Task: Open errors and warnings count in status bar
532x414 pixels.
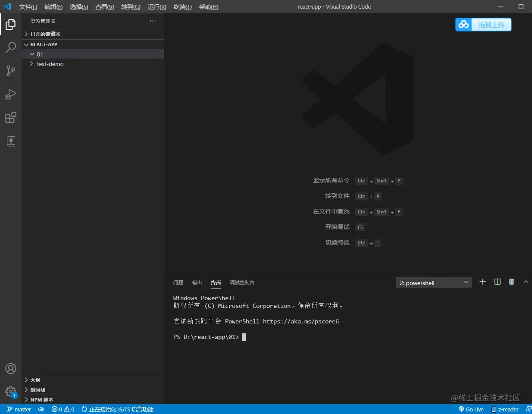Action: tap(63, 409)
